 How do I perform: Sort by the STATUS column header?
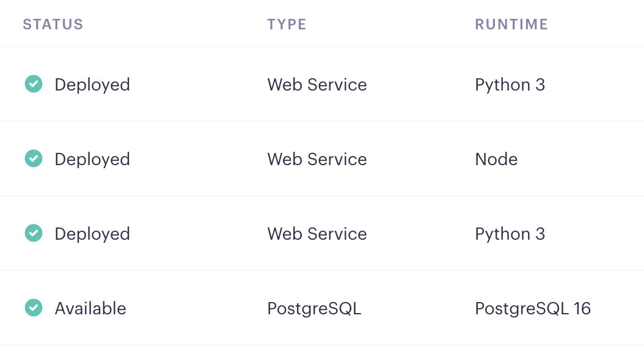tap(53, 24)
